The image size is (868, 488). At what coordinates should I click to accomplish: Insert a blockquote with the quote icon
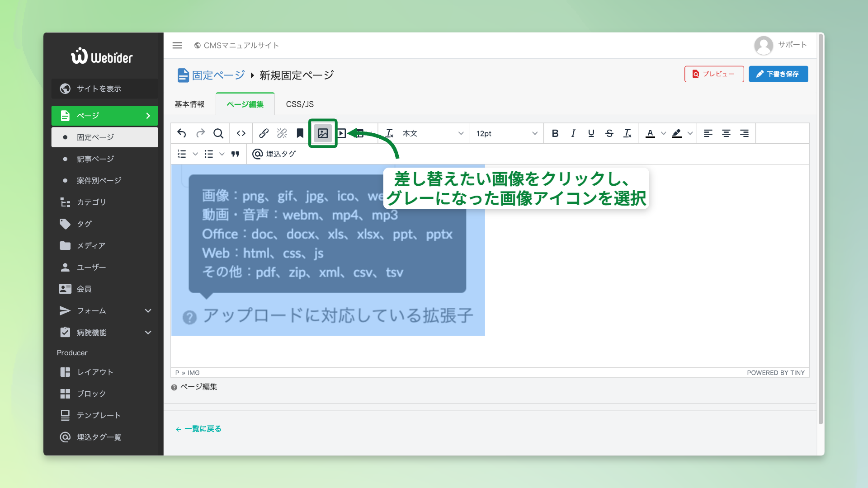[235, 154]
